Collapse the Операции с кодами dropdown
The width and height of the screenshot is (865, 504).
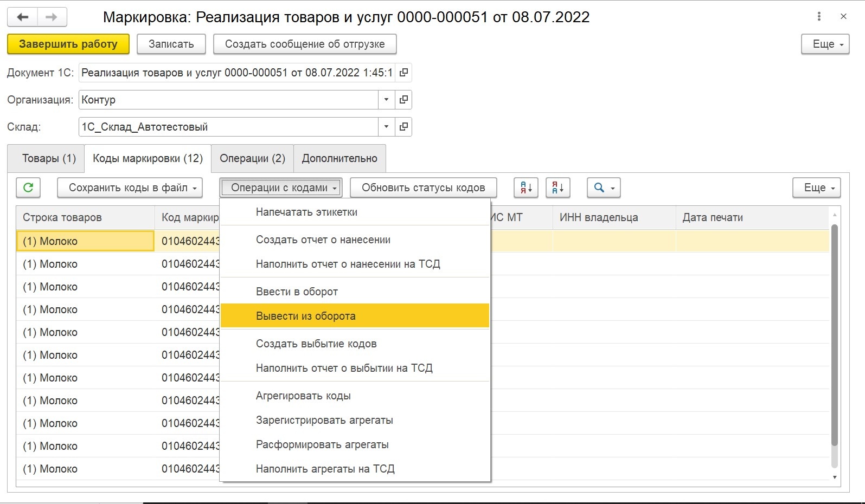pos(281,188)
